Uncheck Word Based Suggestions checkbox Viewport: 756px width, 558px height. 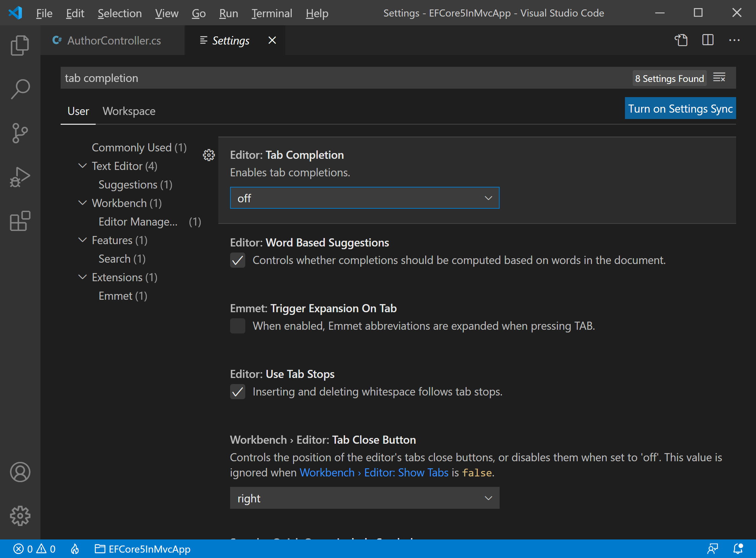pos(238,260)
